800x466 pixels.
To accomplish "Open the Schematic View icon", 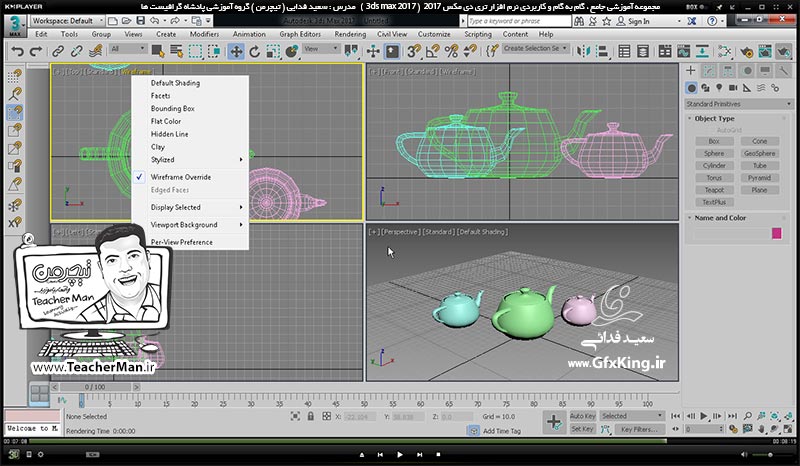I will (x=702, y=52).
